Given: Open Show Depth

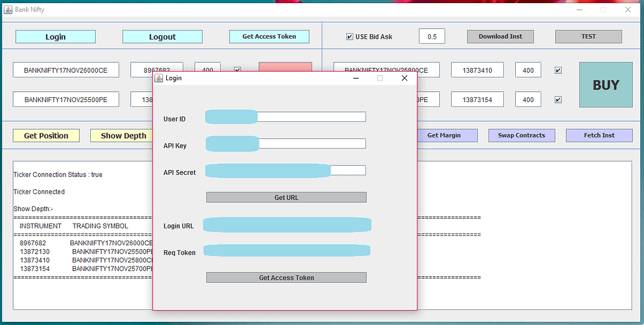Looking at the screenshot, I should pos(123,136).
